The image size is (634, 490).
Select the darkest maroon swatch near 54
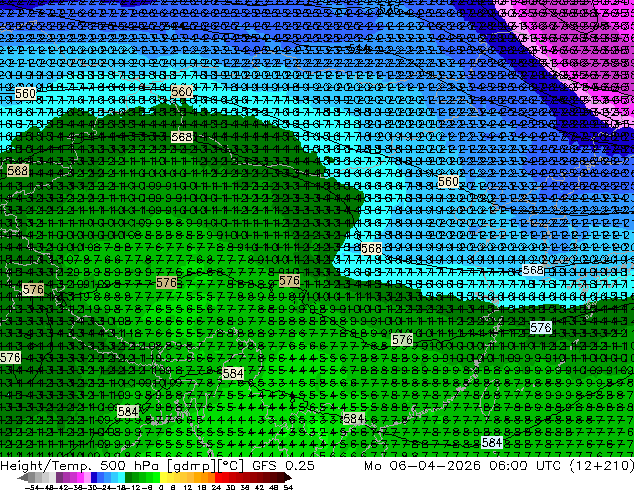point(281,477)
